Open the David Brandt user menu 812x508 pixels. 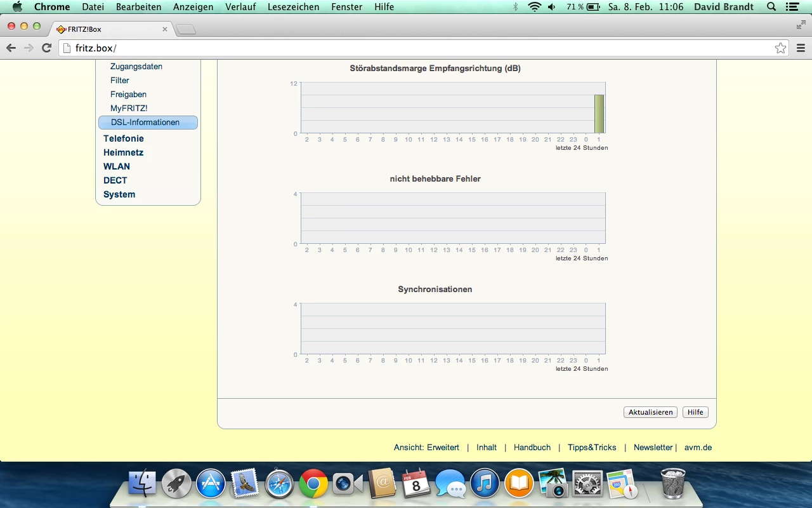(724, 7)
